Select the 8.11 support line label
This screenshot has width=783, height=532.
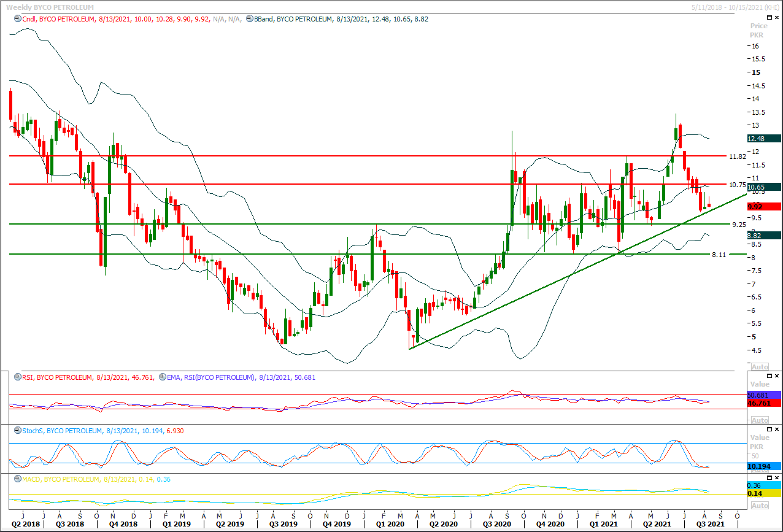(719, 254)
